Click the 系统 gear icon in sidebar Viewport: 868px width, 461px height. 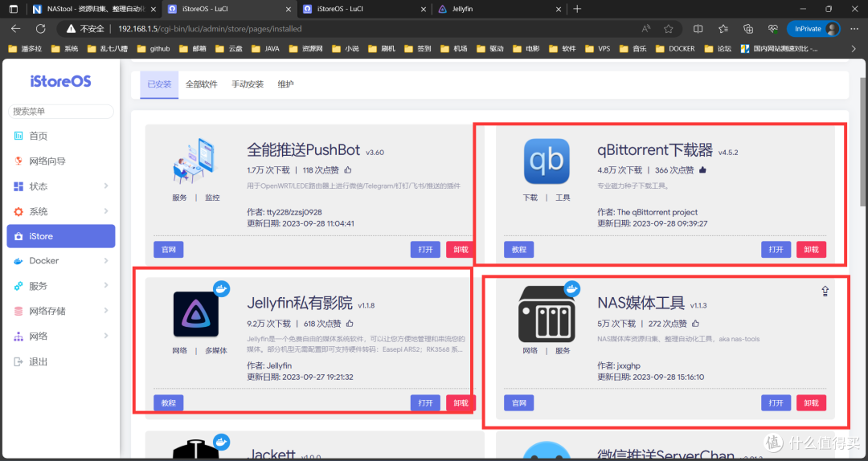(18, 211)
